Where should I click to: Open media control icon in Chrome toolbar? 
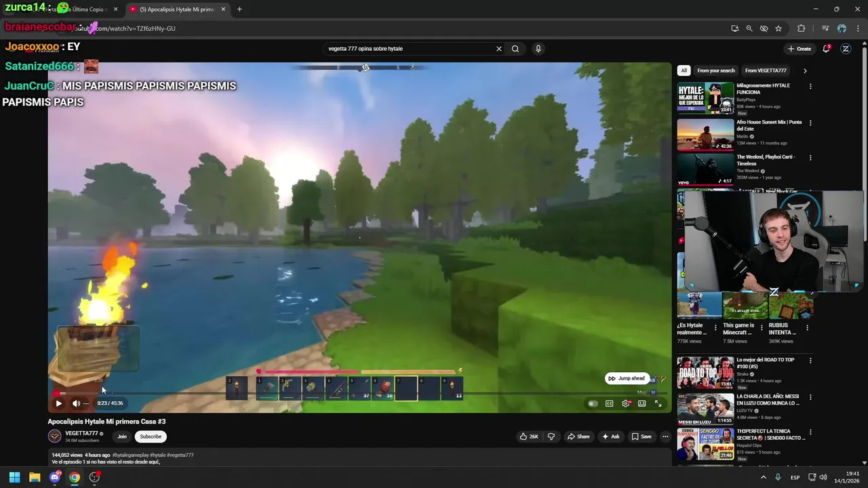(825, 28)
